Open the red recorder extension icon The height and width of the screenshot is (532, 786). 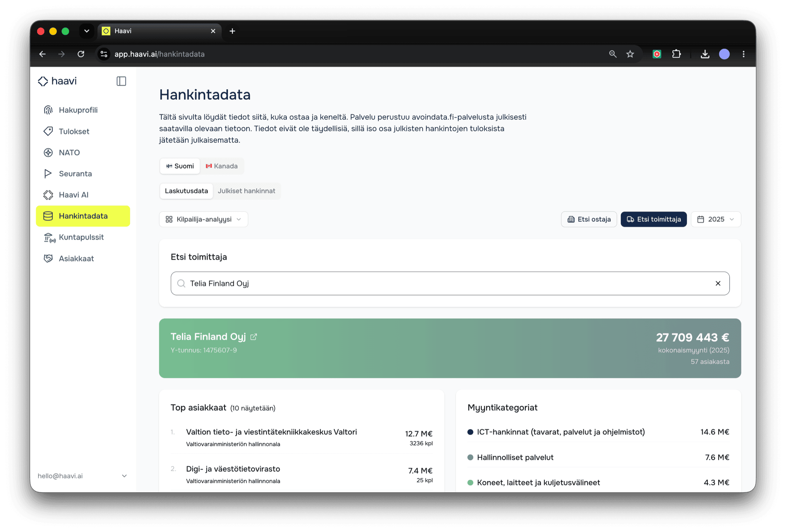click(657, 54)
